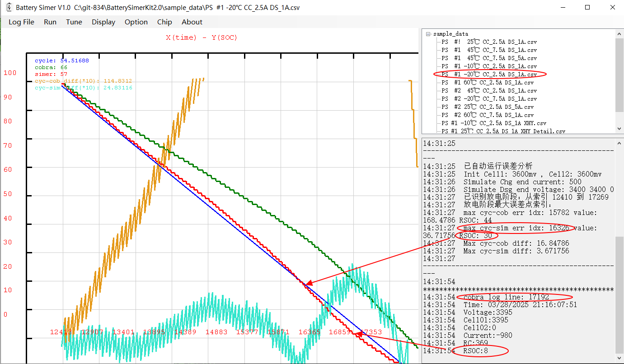Click file tree scrollbar up arrow
The height and width of the screenshot is (364, 624).
point(619,34)
